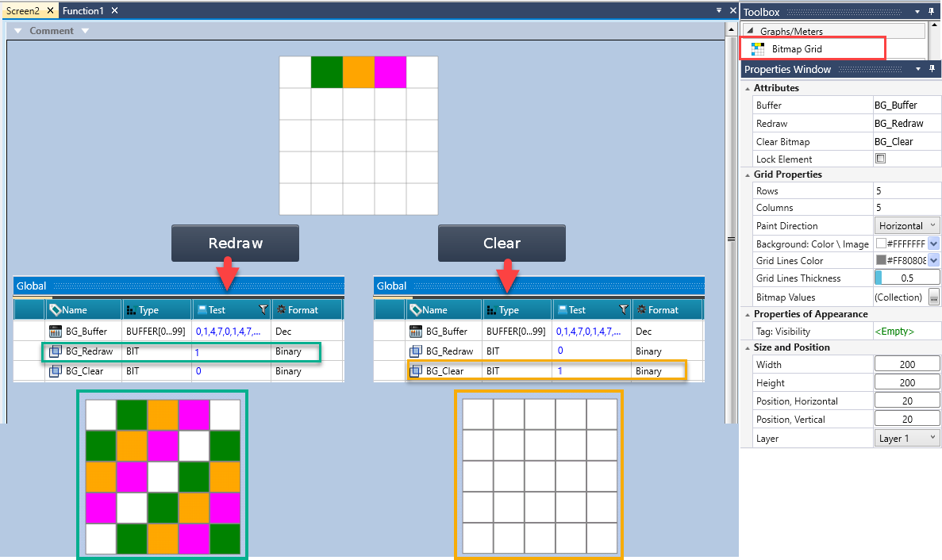Click the Test column filter icon in right table
The width and height of the screenshot is (942, 560).
[x=624, y=310]
